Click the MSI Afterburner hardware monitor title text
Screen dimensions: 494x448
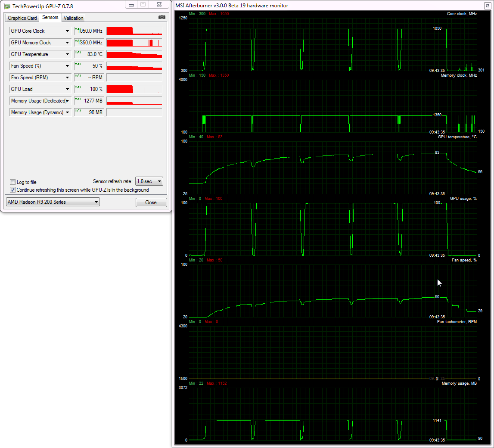pos(232,6)
